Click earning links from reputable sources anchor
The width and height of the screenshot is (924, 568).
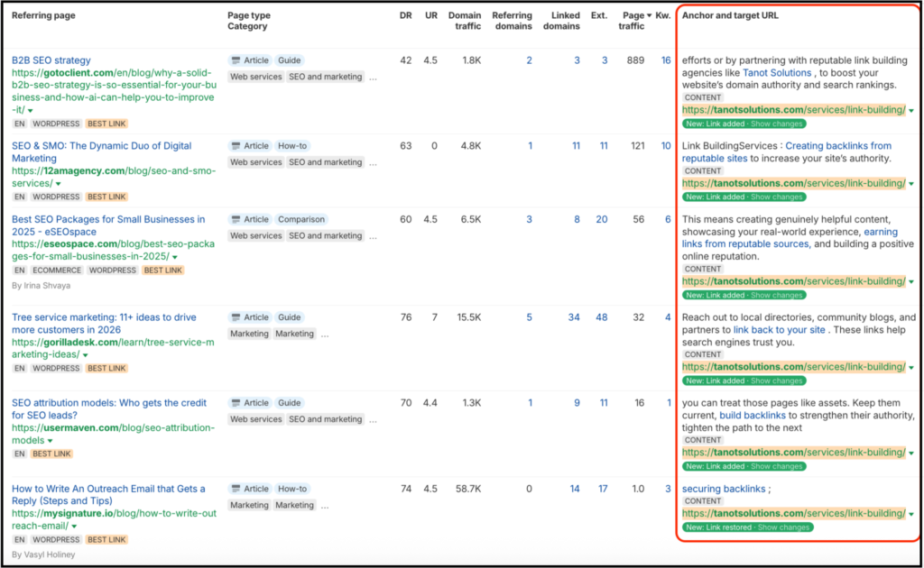pos(790,238)
